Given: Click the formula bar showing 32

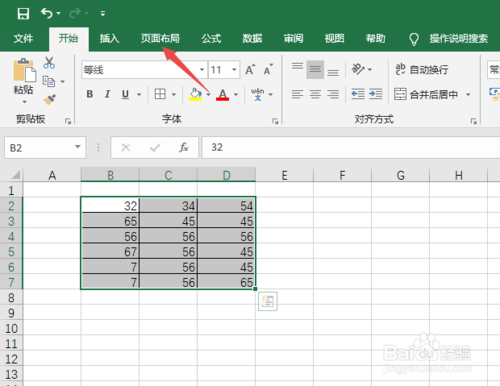Looking at the screenshot, I should click(351, 147).
